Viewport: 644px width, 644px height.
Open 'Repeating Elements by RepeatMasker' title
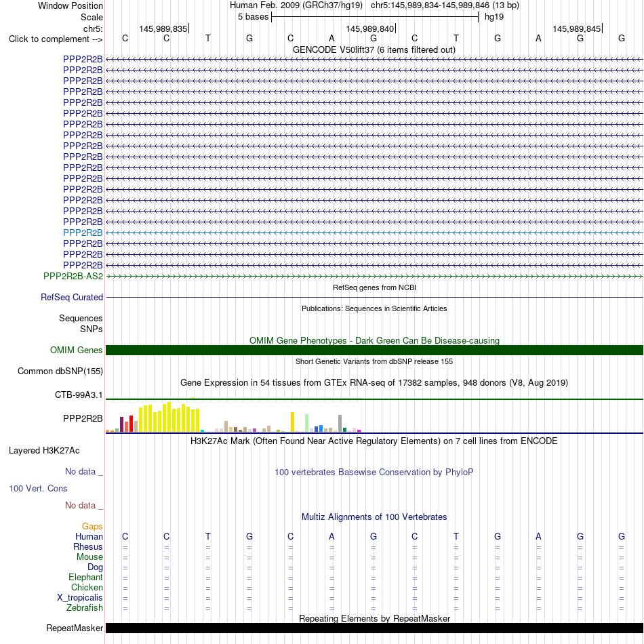[374, 618]
